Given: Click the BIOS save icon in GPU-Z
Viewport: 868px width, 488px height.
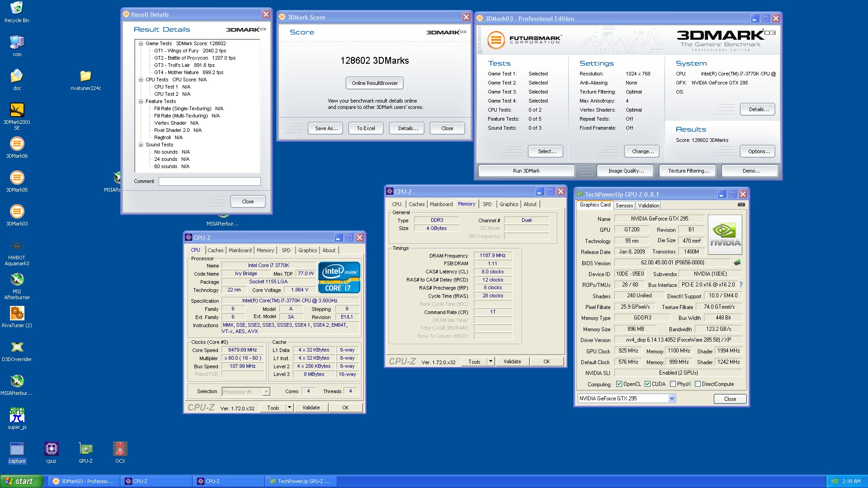Looking at the screenshot, I should click(737, 263).
